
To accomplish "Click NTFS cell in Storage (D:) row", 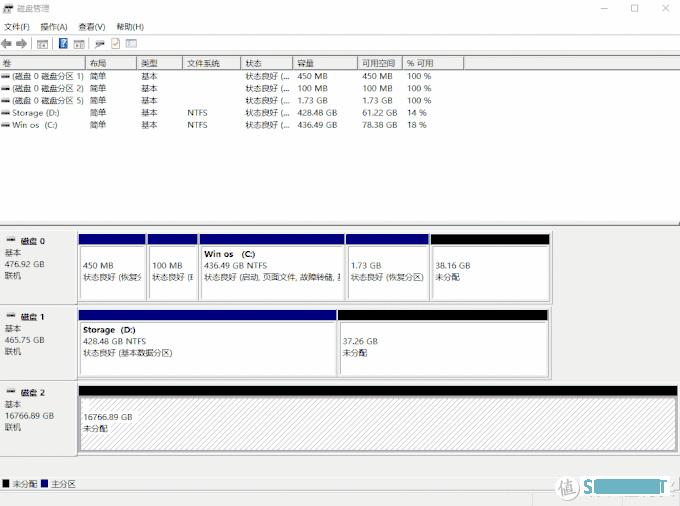I will 197,113.
